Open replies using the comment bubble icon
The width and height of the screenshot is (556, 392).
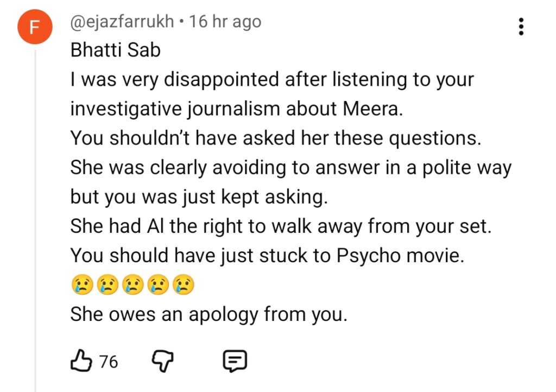235,361
